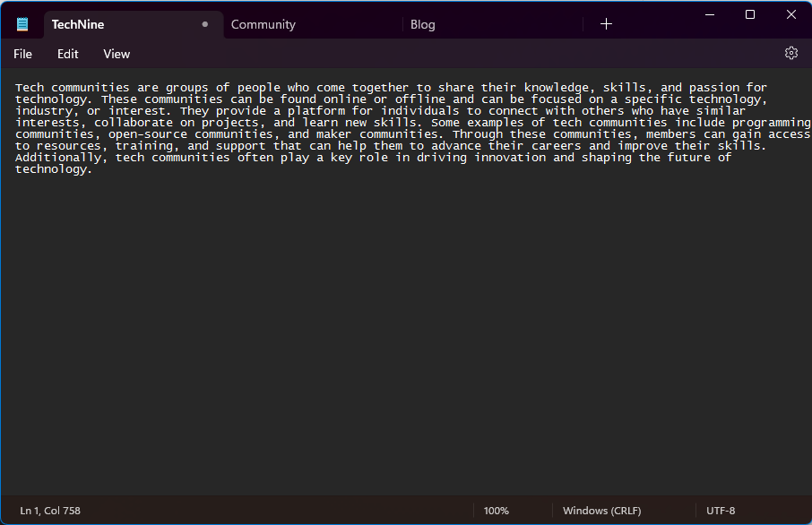Switch to the Blog tab
This screenshot has width=812, height=525.
click(422, 24)
